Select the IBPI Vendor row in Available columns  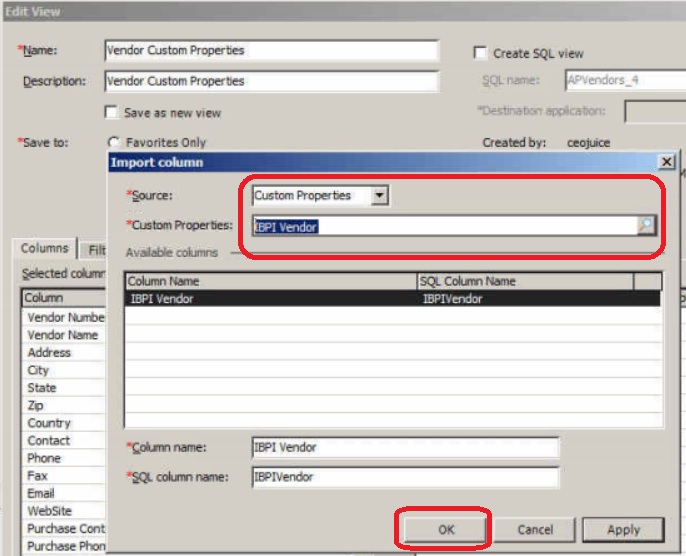pos(393,299)
